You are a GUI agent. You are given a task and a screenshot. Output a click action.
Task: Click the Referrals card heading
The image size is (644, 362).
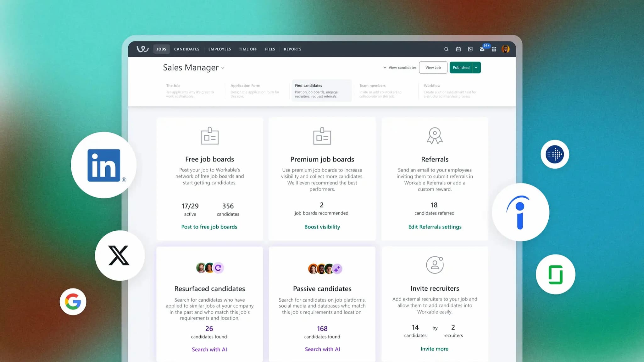tap(435, 159)
